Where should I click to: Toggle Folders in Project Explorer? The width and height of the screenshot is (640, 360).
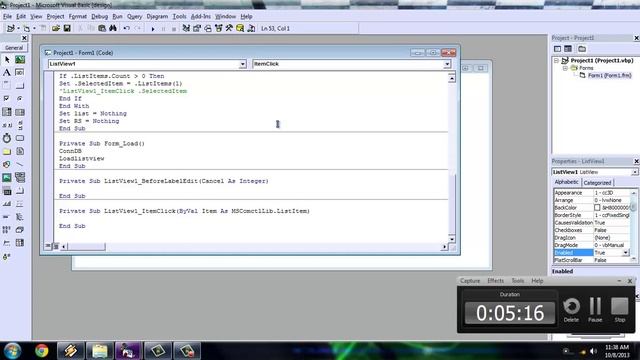582,49
